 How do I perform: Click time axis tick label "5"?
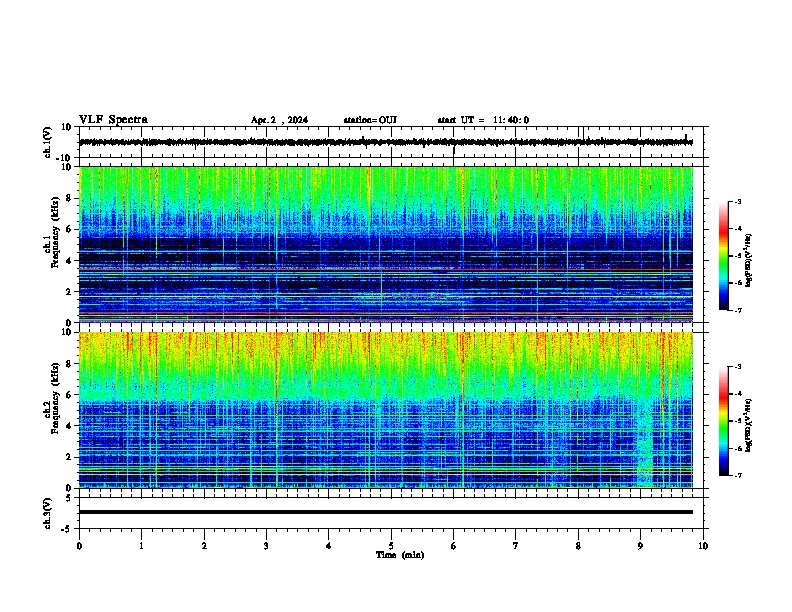391,546
